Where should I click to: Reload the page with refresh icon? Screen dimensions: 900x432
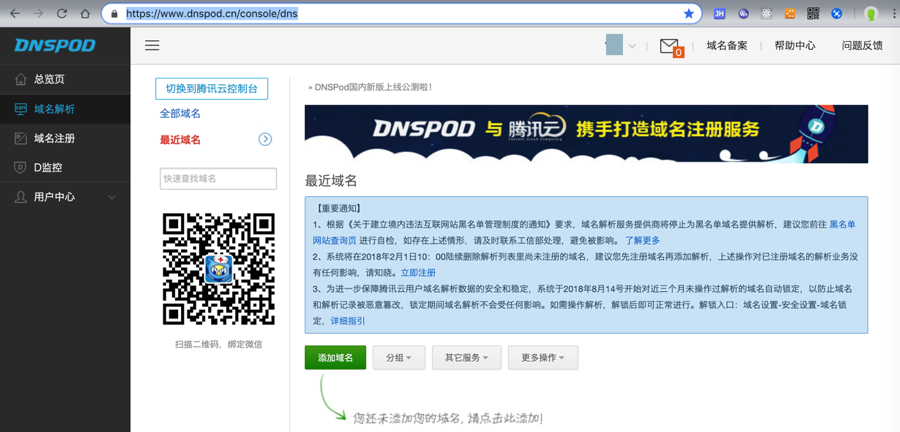click(61, 13)
